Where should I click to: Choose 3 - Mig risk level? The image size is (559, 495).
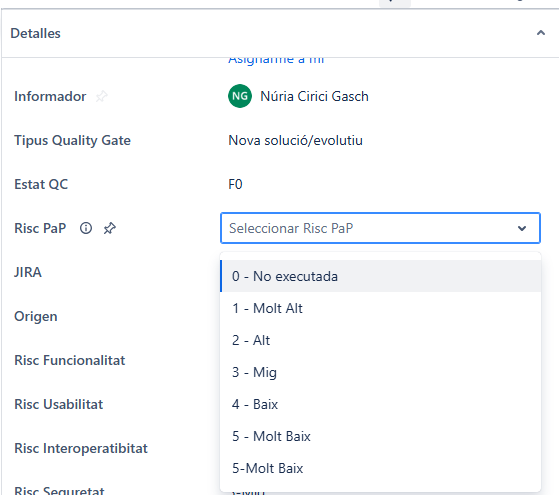click(x=380, y=372)
